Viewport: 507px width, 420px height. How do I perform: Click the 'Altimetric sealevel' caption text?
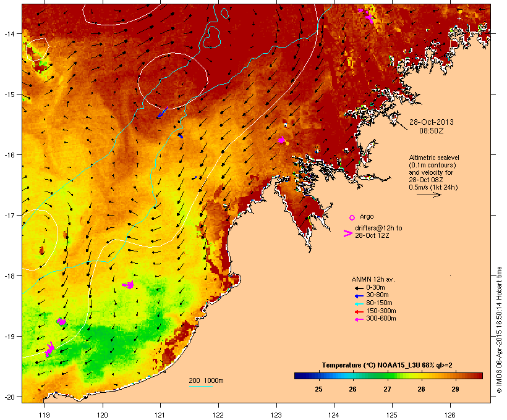point(434,157)
